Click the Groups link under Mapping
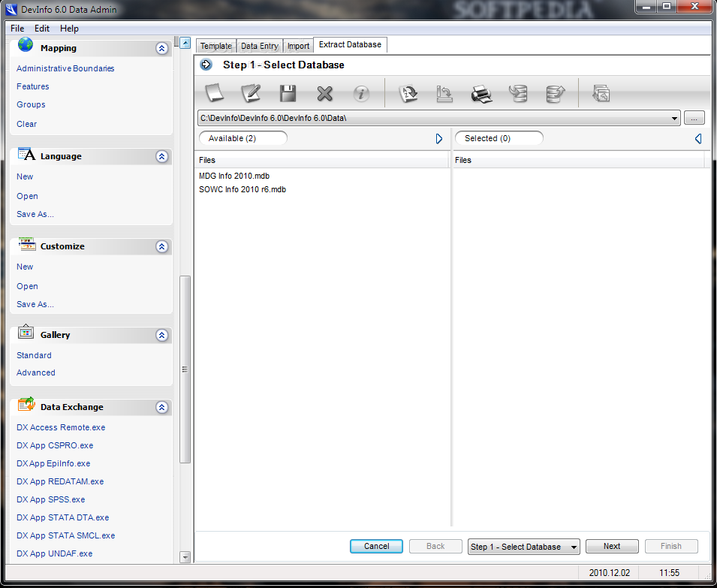 [31, 104]
